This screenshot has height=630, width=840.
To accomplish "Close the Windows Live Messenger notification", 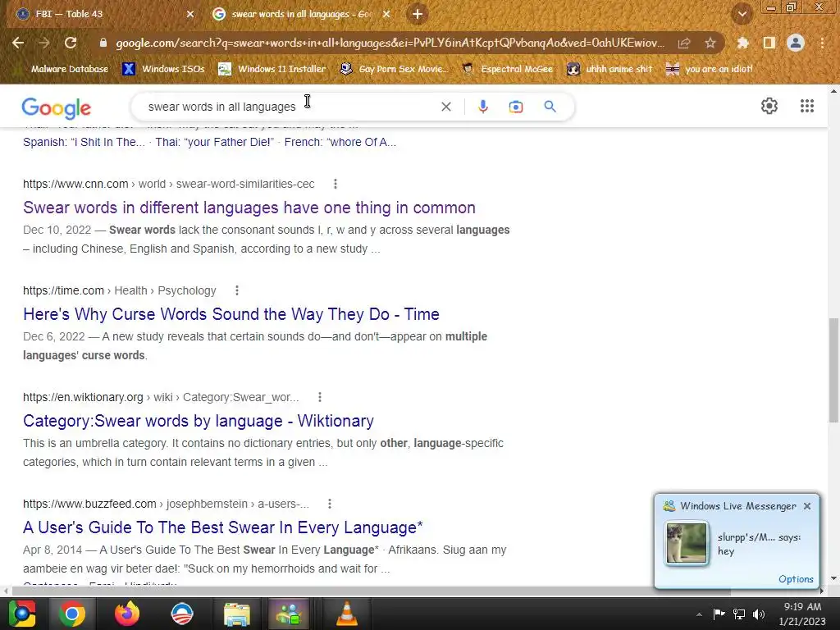I will (x=807, y=505).
